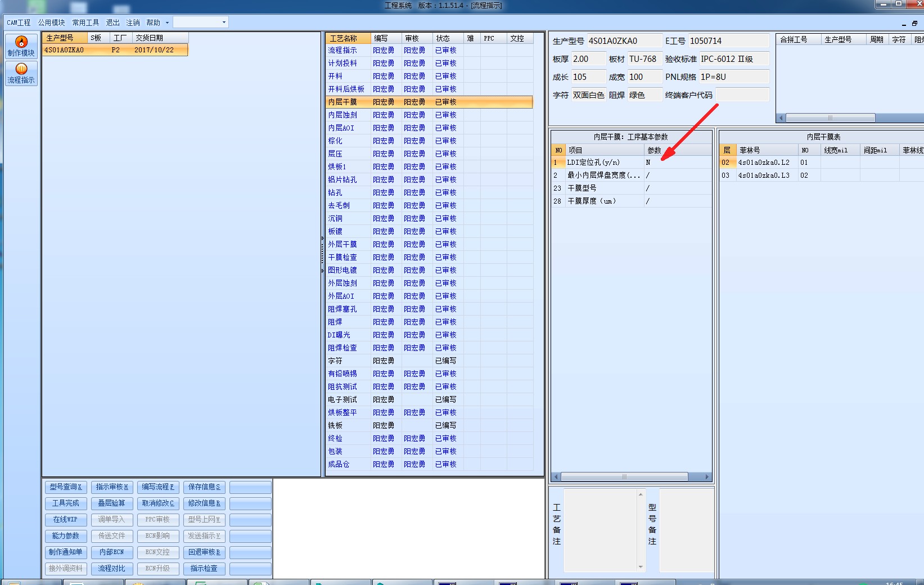This screenshot has width=924, height=585.
Task: Click the 制作通知单 button
Action: [x=66, y=552]
